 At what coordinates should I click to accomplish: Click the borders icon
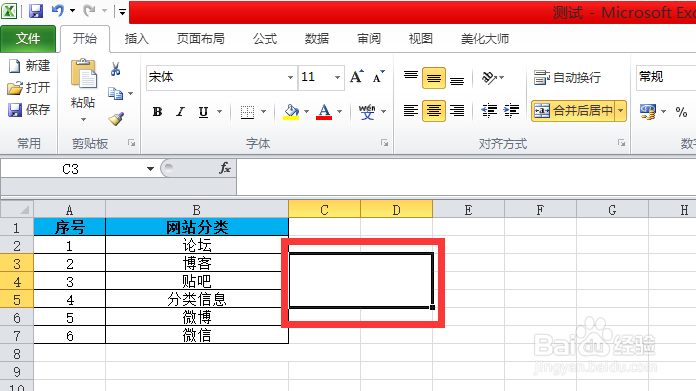tap(247, 112)
